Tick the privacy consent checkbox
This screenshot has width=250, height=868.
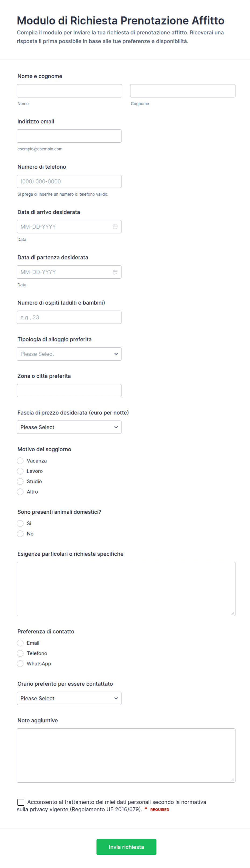[x=21, y=802]
